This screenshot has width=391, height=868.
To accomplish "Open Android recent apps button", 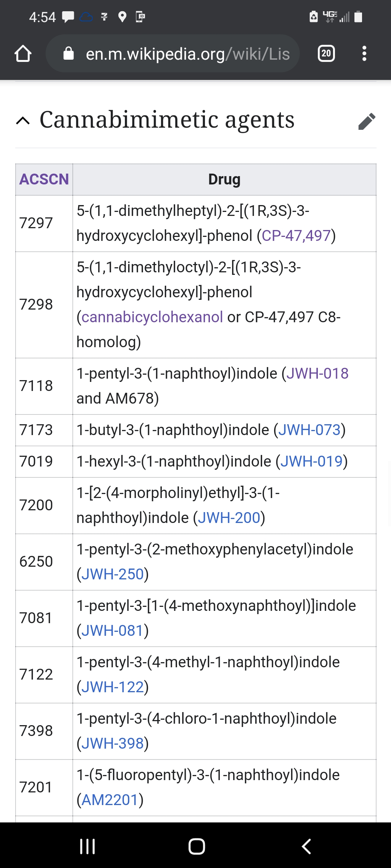I will (x=87, y=846).
